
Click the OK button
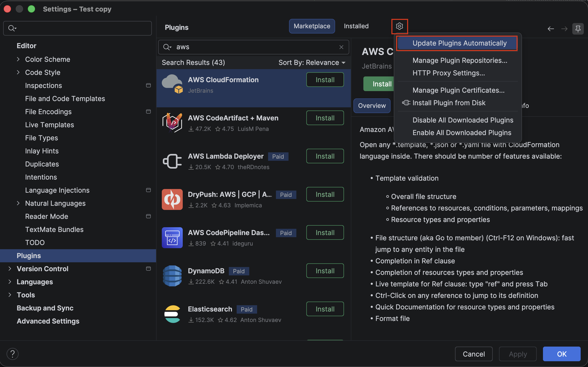562,354
